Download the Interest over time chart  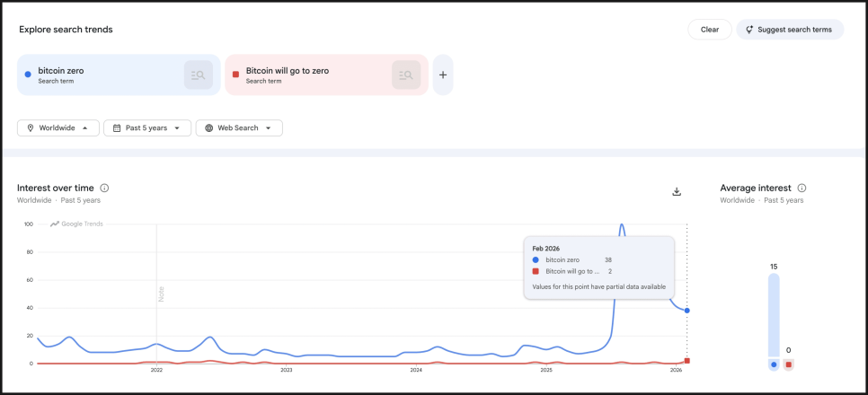tap(677, 191)
